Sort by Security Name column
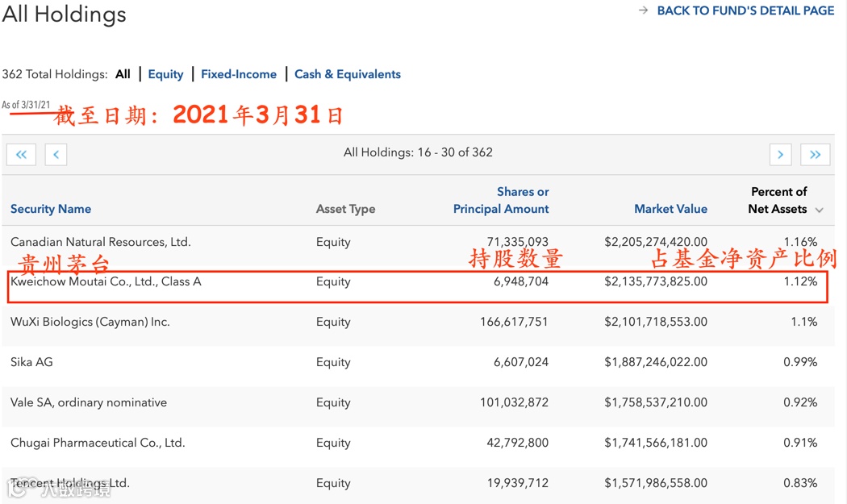Image resolution: width=847 pixels, height=504 pixels. coord(51,209)
